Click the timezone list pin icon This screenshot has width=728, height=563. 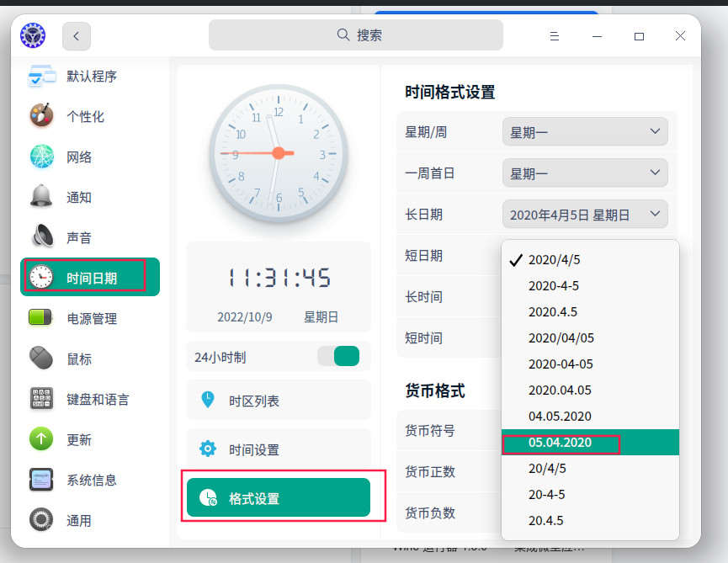click(x=208, y=400)
